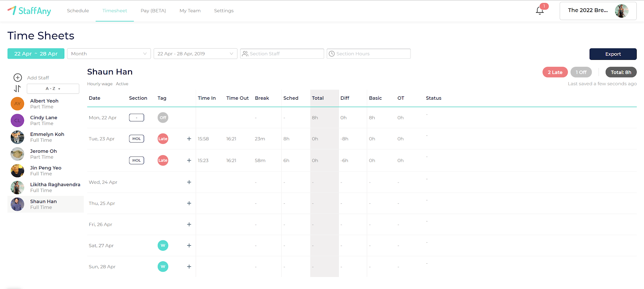Add entry with plus on Wed, 24 Apr
The image size is (644, 289).
click(x=189, y=182)
